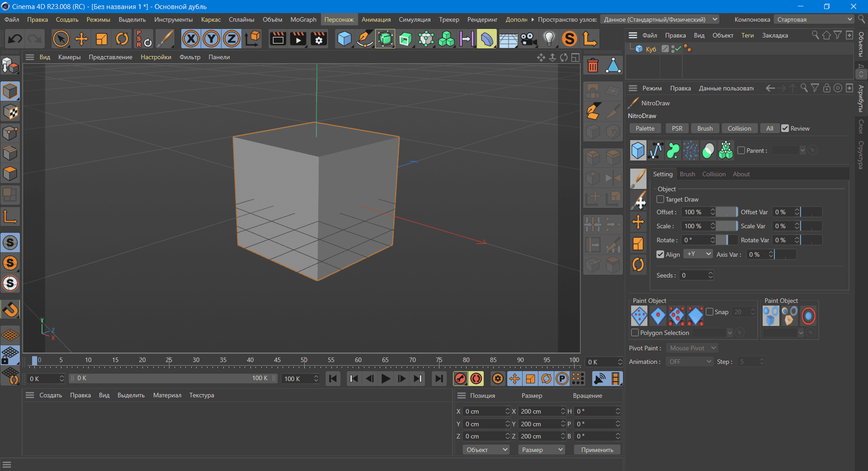The height and width of the screenshot is (471, 868).
Task: Open the Персонаж menu
Action: (x=339, y=19)
